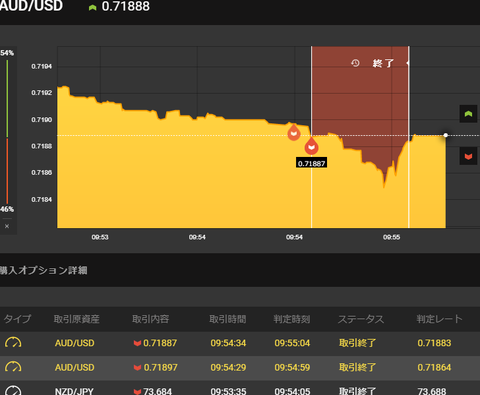Click expiry time 09:54:05
Screen dimensions: 480x395
coord(292,391)
